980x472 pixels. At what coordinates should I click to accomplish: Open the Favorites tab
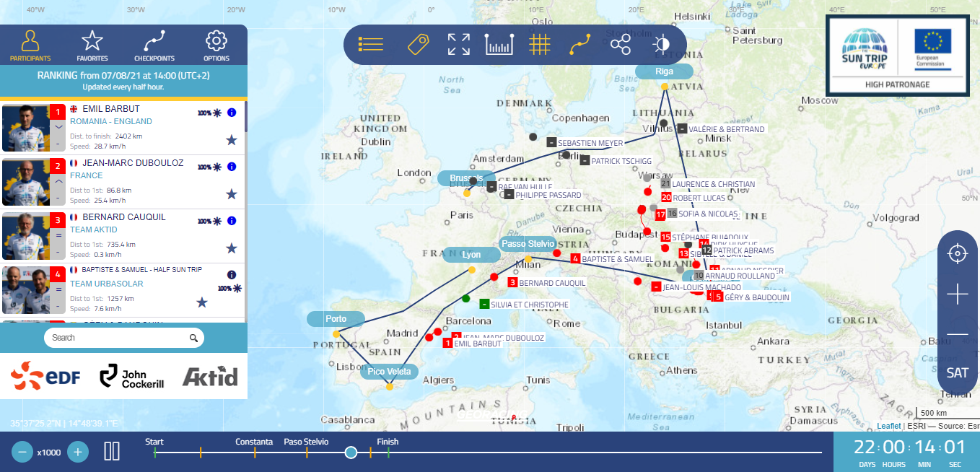pyautogui.click(x=92, y=45)
